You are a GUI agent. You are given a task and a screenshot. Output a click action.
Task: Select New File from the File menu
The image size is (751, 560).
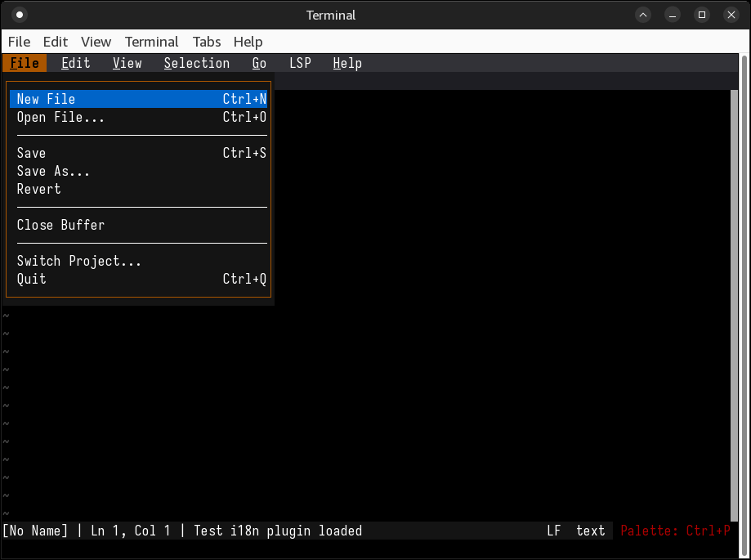[x=46, y=99]
